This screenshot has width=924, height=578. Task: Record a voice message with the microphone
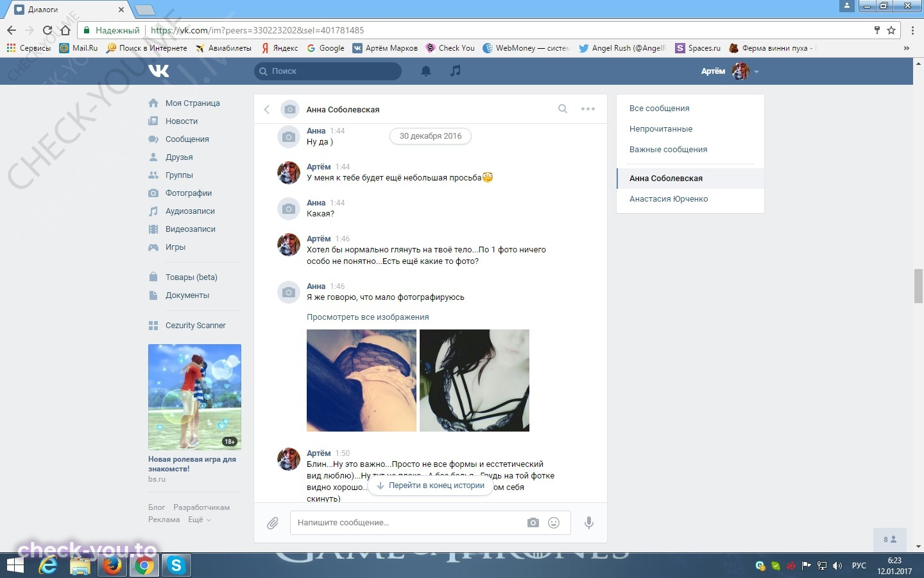tap(588, 523)
